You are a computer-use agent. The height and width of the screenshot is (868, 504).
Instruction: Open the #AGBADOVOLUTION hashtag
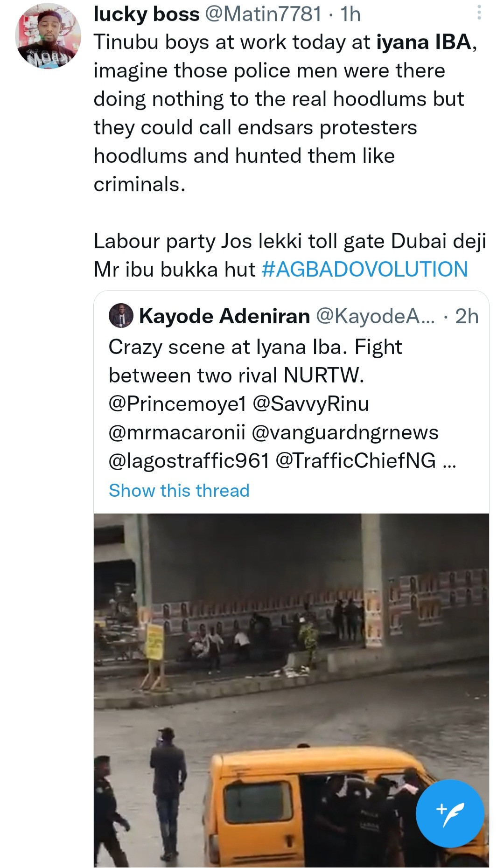(x=364, y=270)
